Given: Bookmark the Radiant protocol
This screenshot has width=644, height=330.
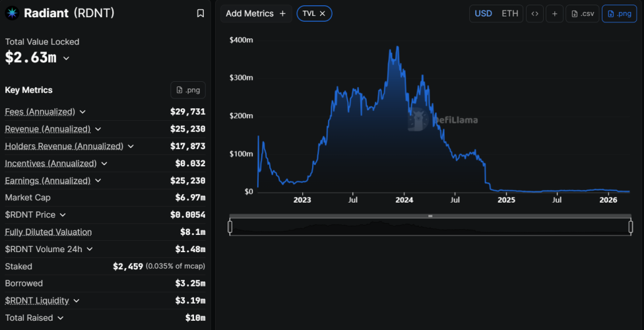Looking at the screenshot, I should tap(201, 13).
